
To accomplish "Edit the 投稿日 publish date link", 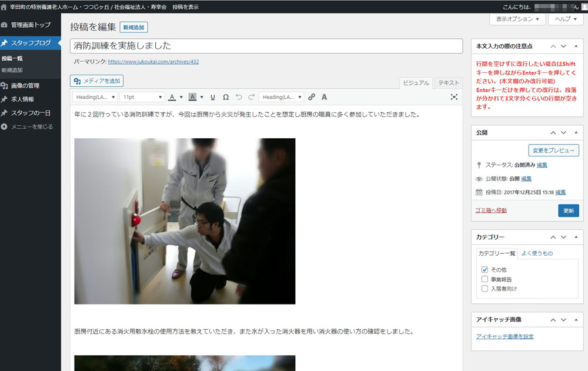I will coord(560,192).
